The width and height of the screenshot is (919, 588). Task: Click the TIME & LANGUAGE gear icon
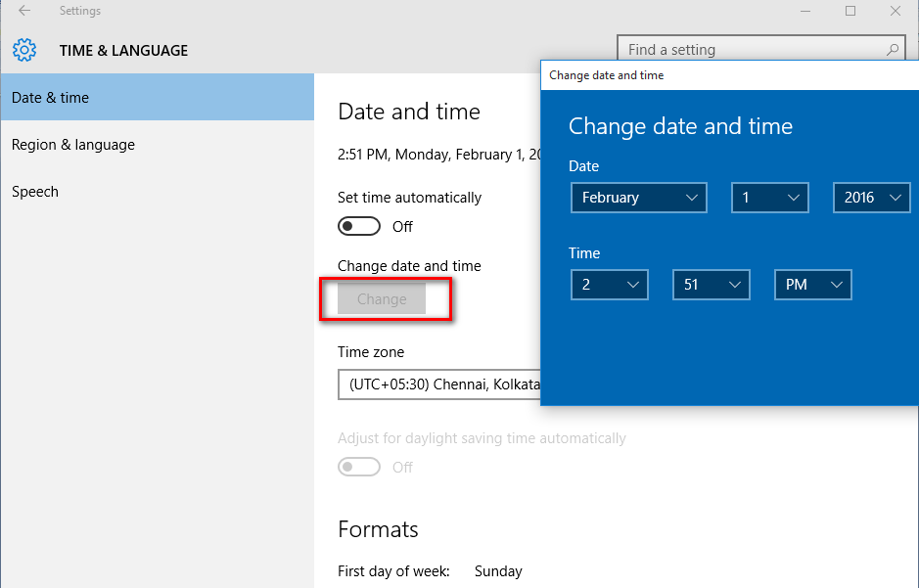click(x=25, y=49)
